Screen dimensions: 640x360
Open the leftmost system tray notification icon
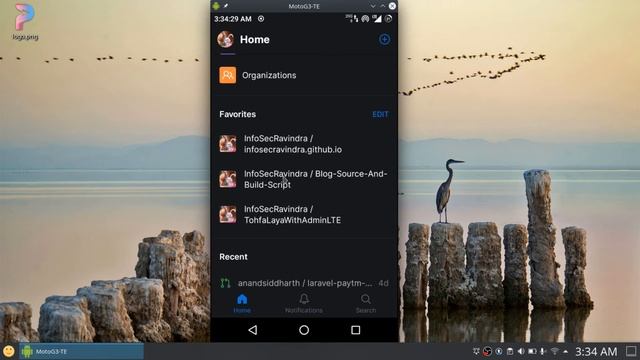point(476,351)
